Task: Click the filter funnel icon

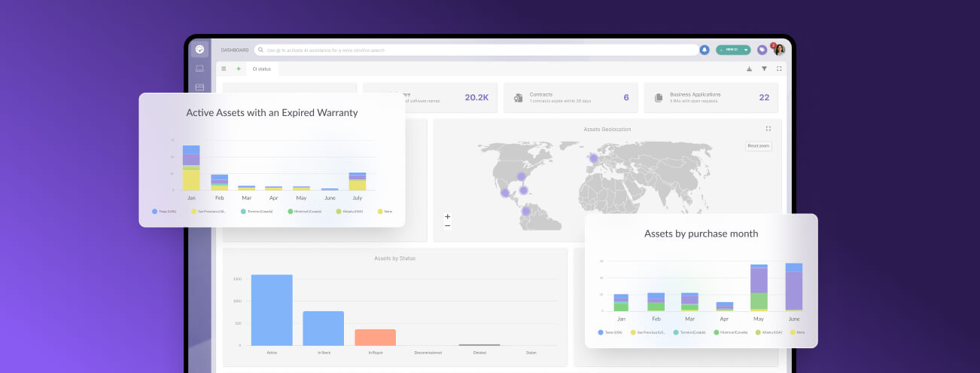Action: click(x=764, y=69)
